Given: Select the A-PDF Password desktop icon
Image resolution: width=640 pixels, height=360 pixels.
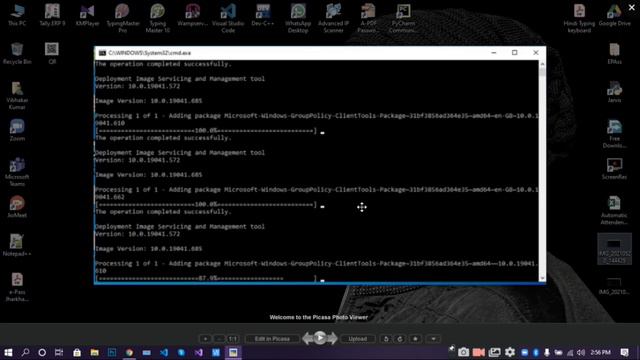Looking at the screenshot, I should [368, 18].
